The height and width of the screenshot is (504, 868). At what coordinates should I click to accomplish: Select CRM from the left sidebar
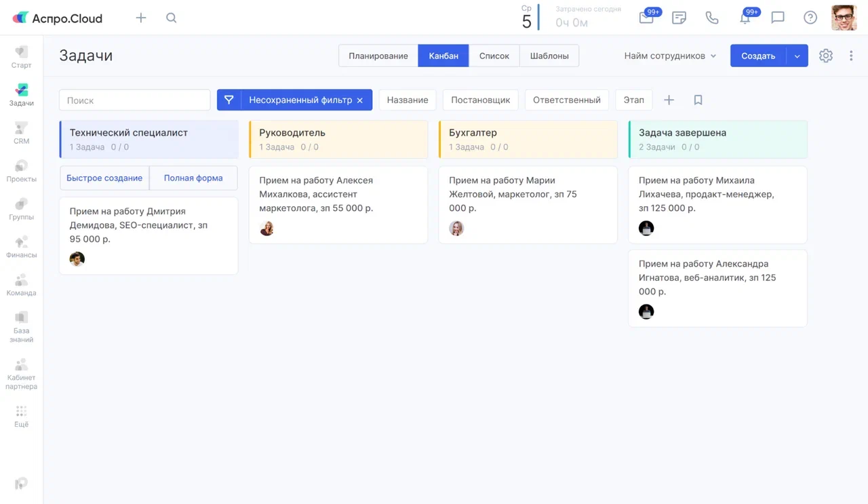(x=21, y=132)
